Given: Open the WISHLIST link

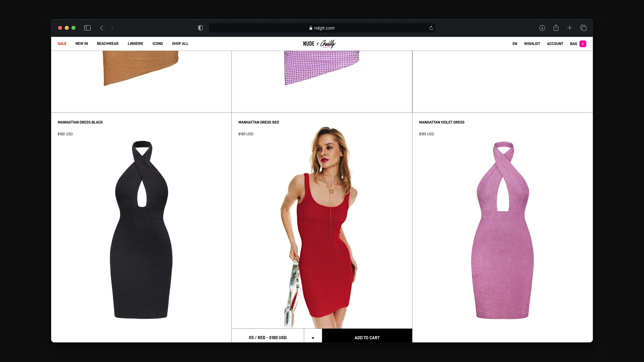Looking at the screenshot, I should (532, 44).
